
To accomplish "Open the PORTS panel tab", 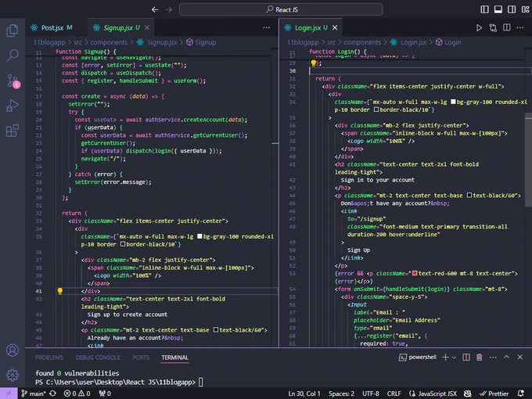I will [x=141, y=358].
